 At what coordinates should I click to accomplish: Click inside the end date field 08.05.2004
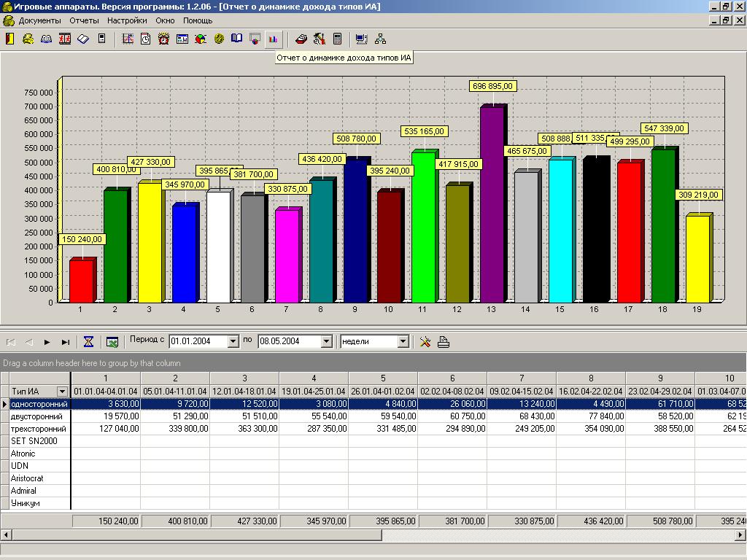(290, 341)
